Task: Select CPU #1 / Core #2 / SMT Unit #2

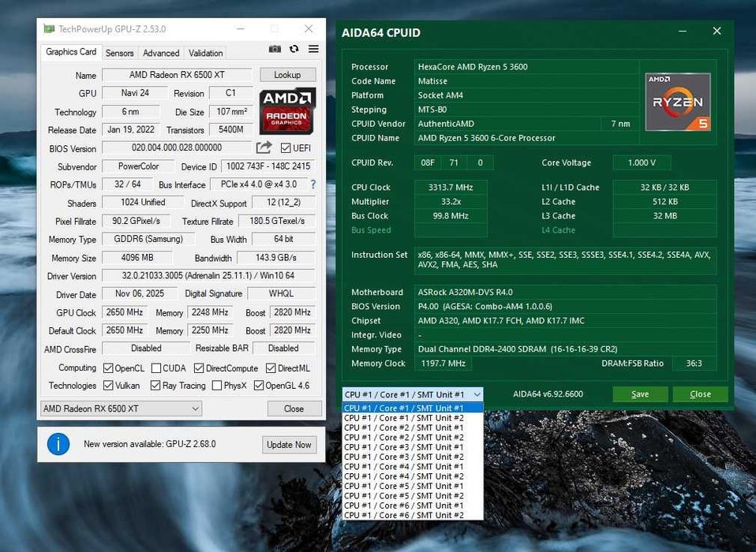Action: 413,438
